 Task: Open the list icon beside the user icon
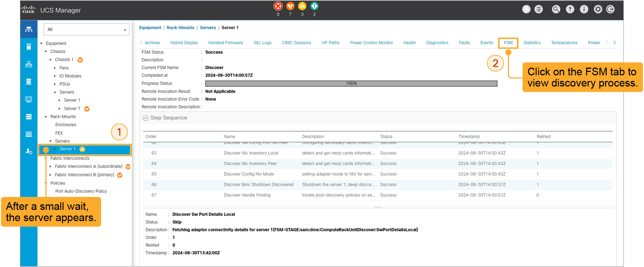click(539, 9)
